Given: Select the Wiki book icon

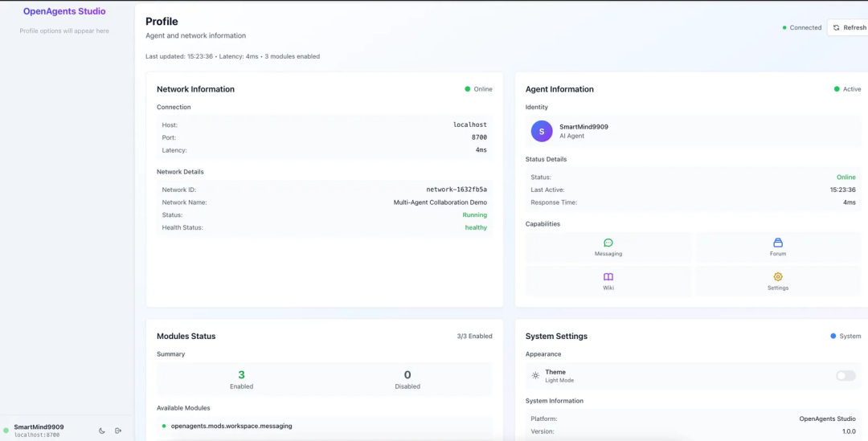Looking at the screenshot, I should (x=608, y=276).
